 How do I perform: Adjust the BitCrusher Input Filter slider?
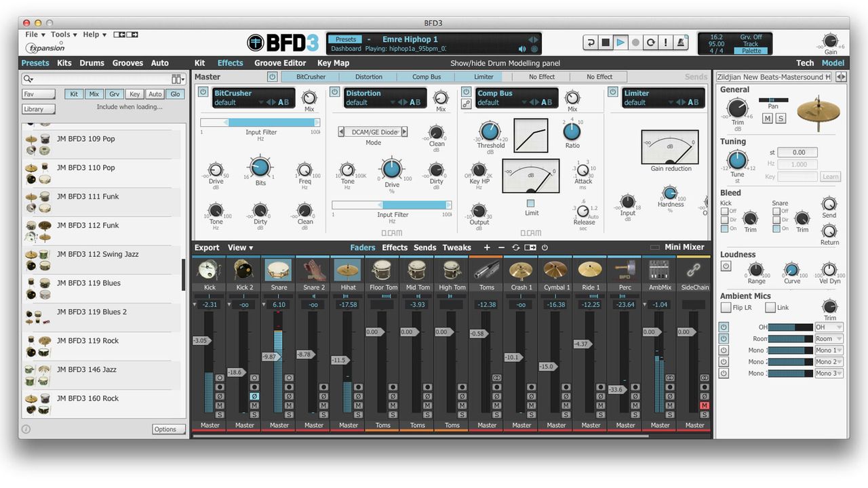260,122
